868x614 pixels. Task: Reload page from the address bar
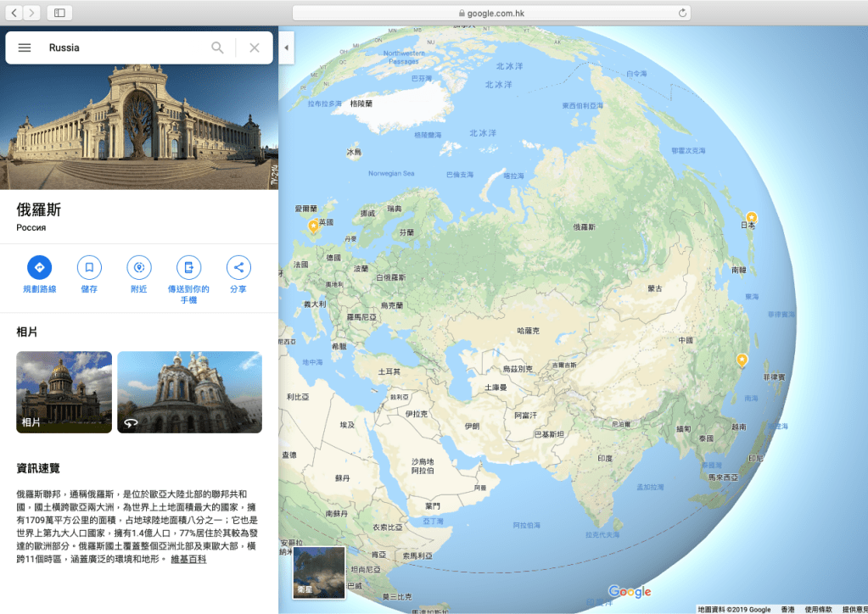(682, 13)
